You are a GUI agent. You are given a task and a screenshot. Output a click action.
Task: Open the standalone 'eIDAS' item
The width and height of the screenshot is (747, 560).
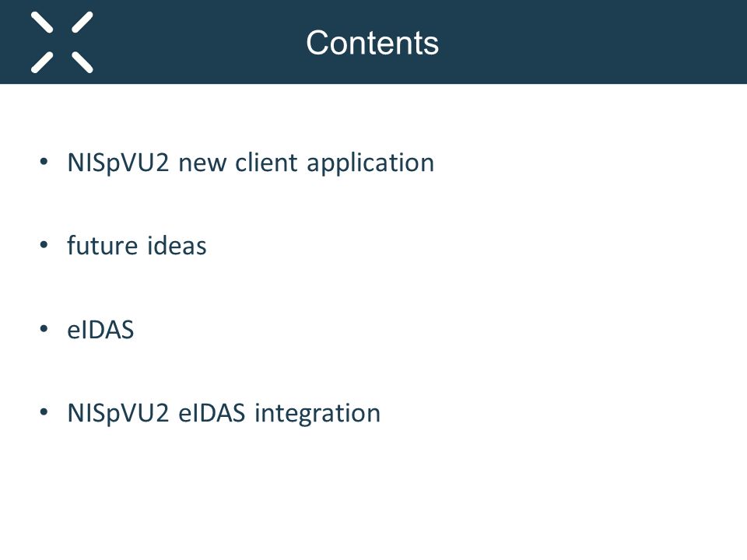tap(100, 330)
